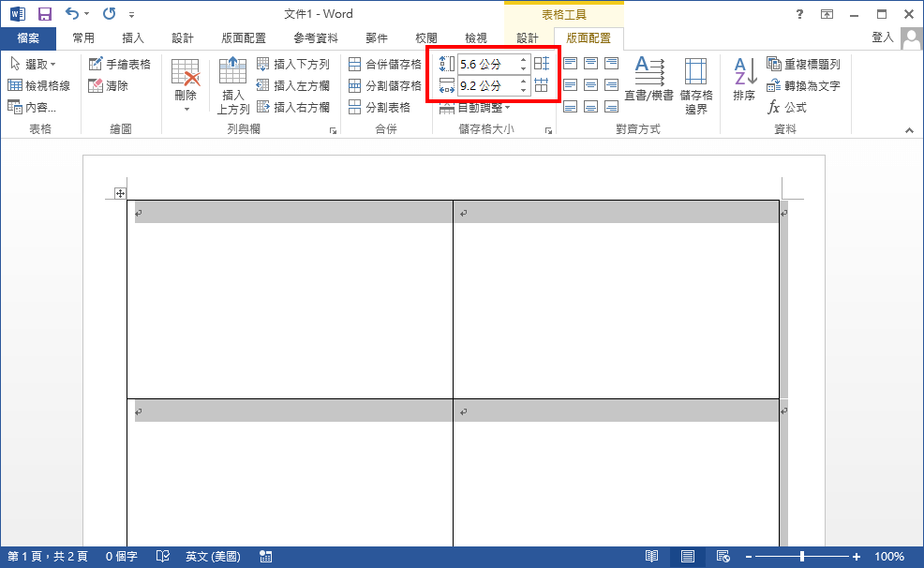Select center alignment in 對齊方式 group
924x568 pixels.
pos(590,84)
